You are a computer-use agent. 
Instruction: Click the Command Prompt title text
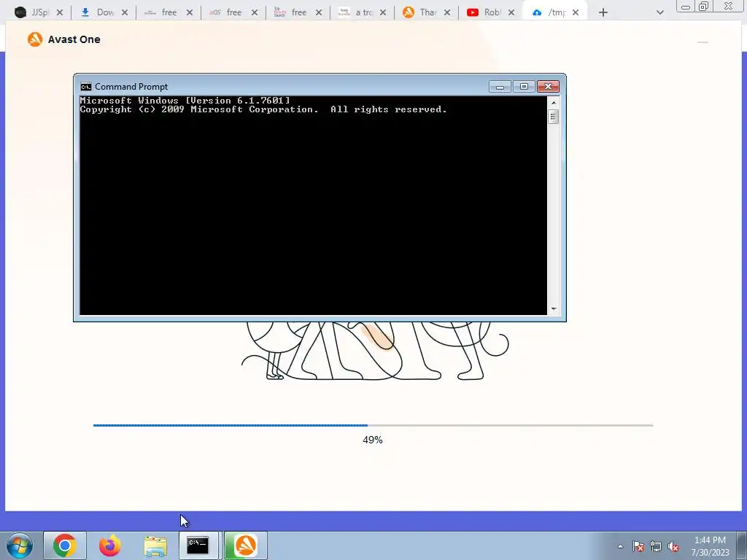click(x=131, y=87)
